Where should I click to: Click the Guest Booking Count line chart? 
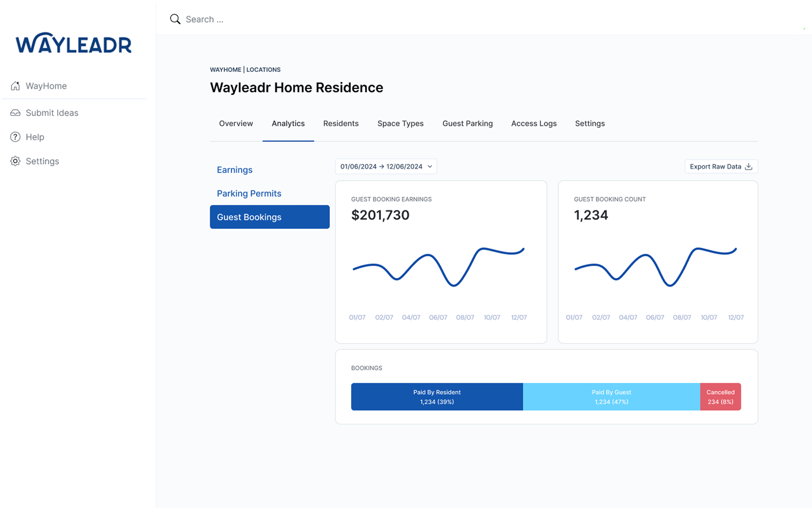[656, 267]
